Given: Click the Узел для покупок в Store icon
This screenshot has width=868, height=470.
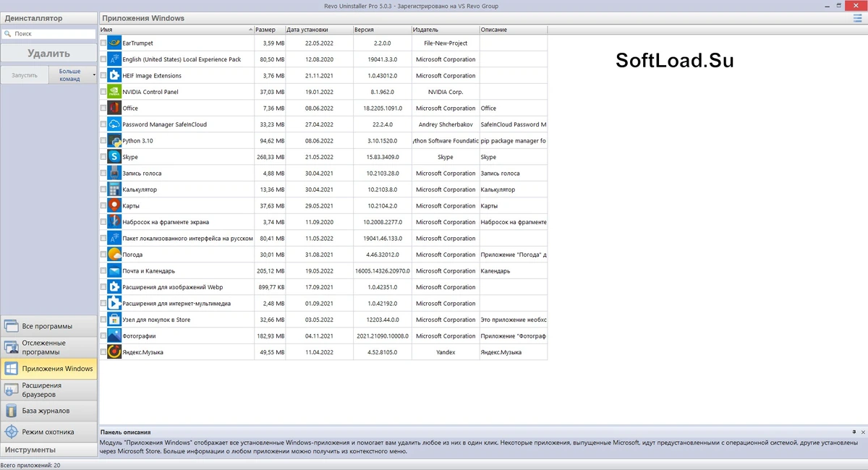Looking at the screenshot, I should point(114,320).
